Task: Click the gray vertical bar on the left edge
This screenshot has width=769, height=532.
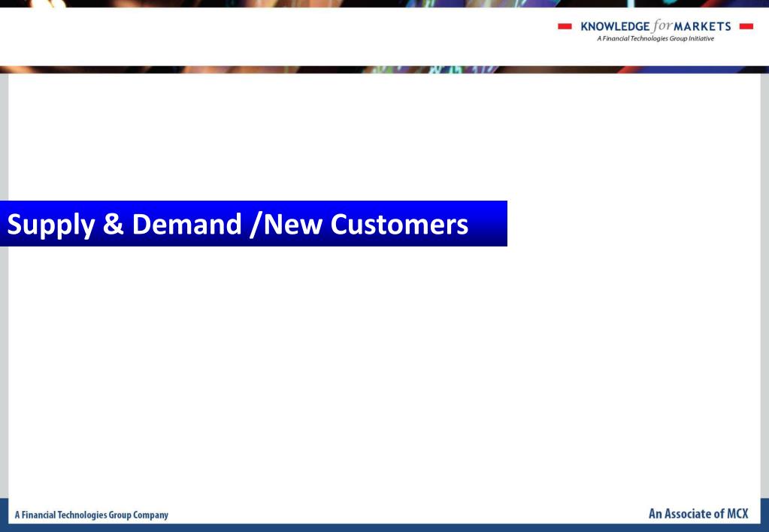Action: tap(4, 286)
